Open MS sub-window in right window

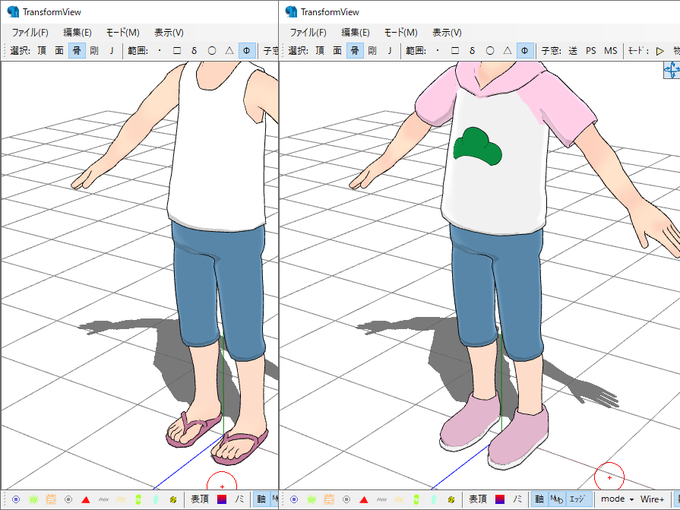[611, 51]
